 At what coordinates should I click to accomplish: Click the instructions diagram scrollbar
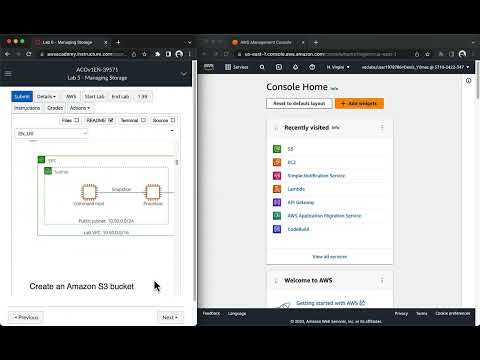177,162
